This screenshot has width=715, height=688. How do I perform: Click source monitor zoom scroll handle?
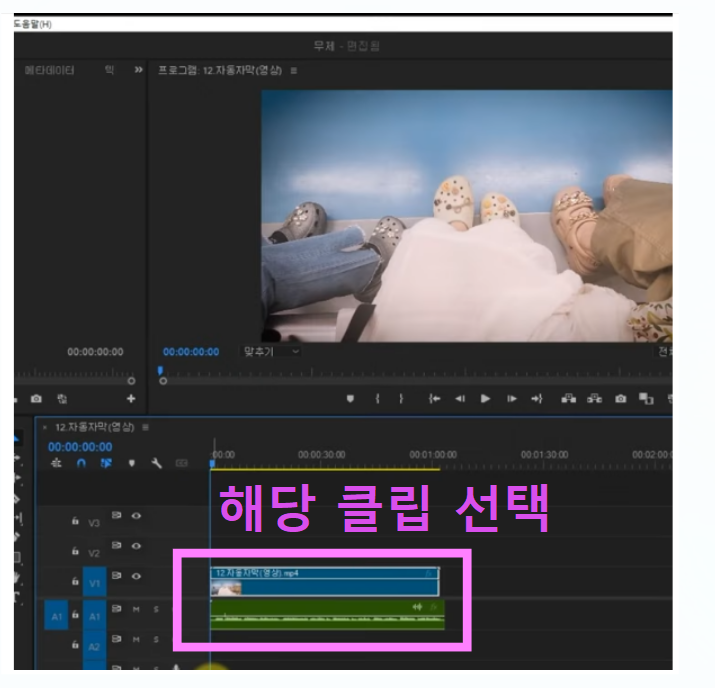click(x=131, y=381)
